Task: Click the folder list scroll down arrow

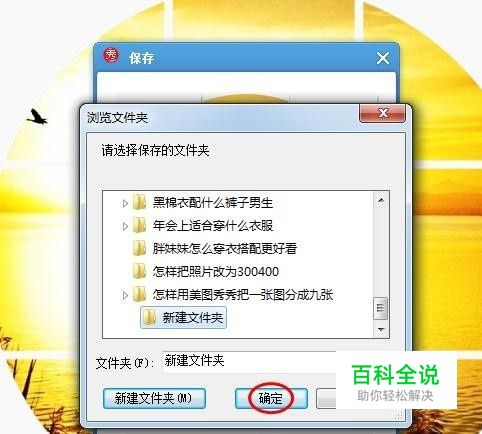Action: coord(381,330)
